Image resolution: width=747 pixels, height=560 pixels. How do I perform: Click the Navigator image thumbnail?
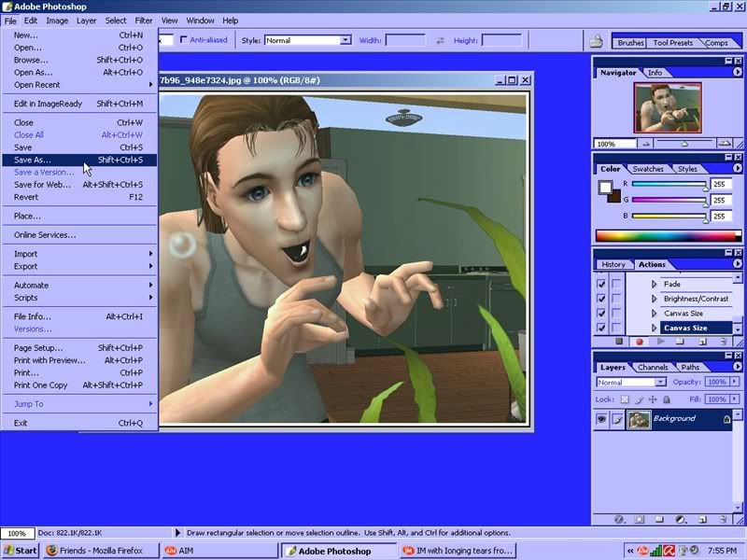[x=668, y=107]
